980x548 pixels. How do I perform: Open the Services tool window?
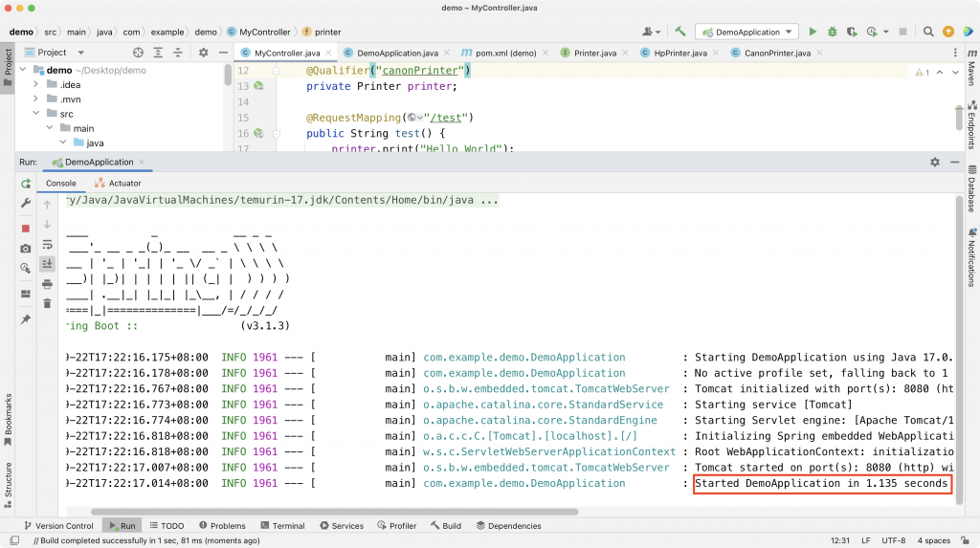(x=342, y=525)
